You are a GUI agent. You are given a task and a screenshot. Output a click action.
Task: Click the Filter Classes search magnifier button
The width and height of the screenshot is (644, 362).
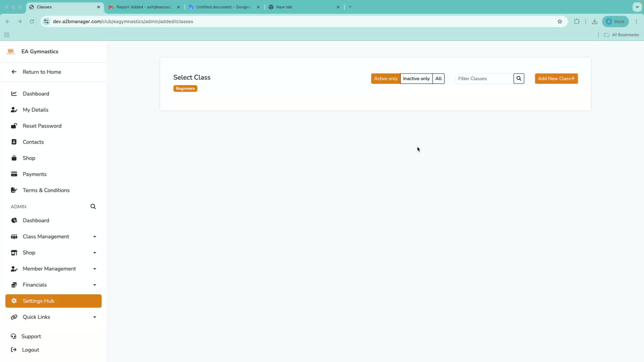tap(519, 78)
